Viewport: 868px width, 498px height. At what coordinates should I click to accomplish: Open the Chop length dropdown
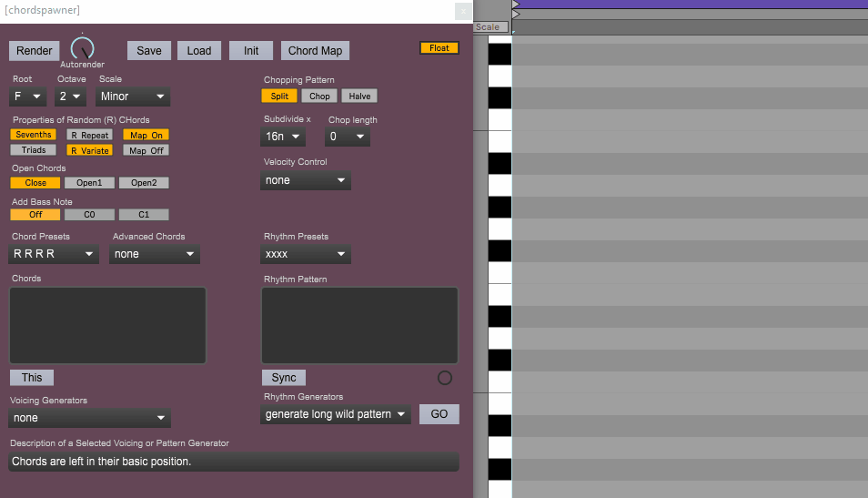tap(347, 137)
